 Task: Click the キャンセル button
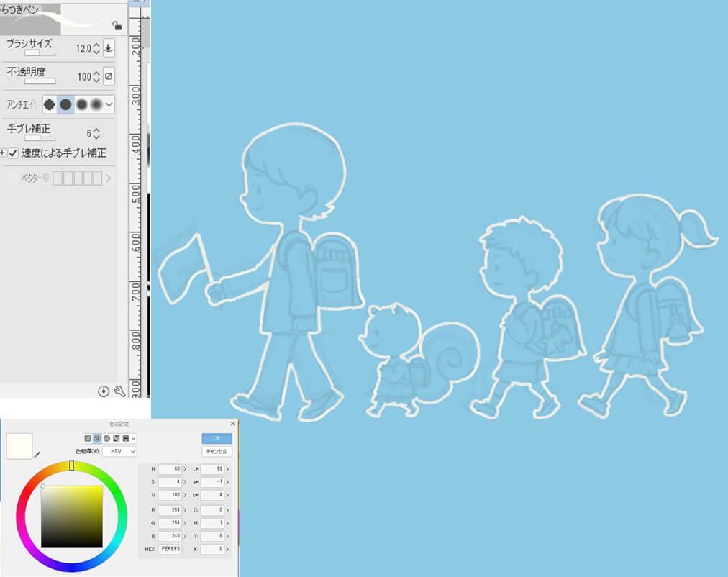point(217,451)
